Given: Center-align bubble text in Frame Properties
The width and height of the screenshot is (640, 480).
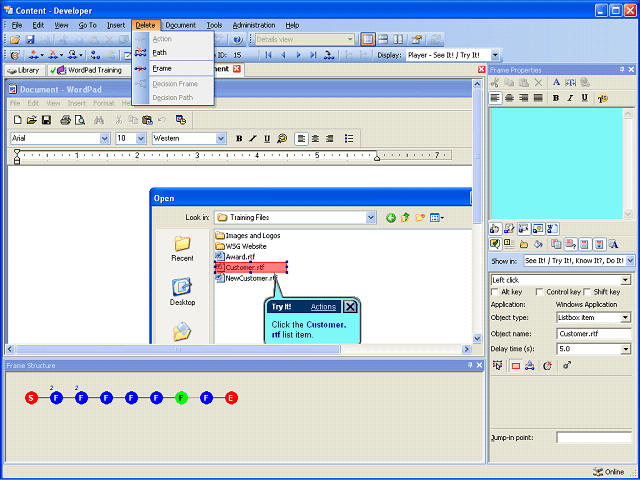Looking at the screenshot, I should click(x=509, y=98).
